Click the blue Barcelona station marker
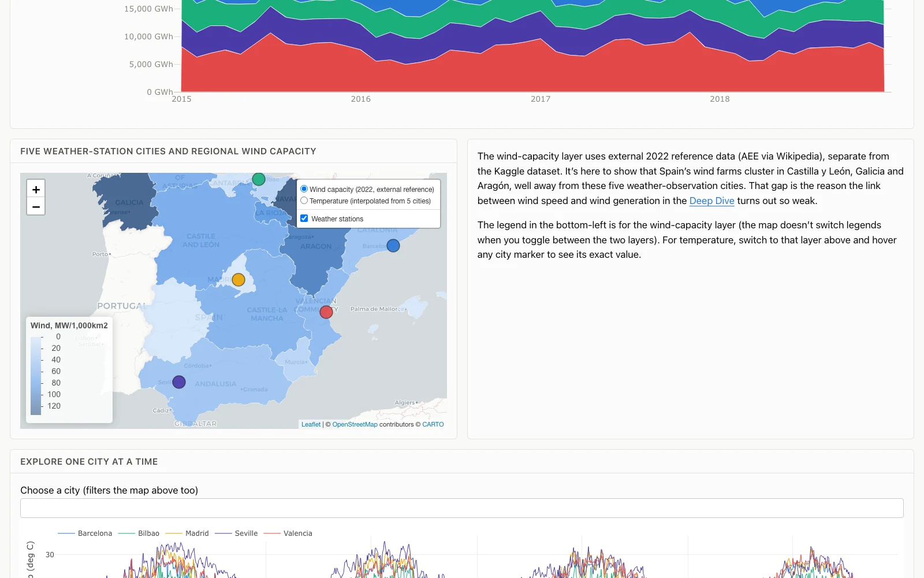The width and height of the screenshot is (924, 578). click(393, 246)
